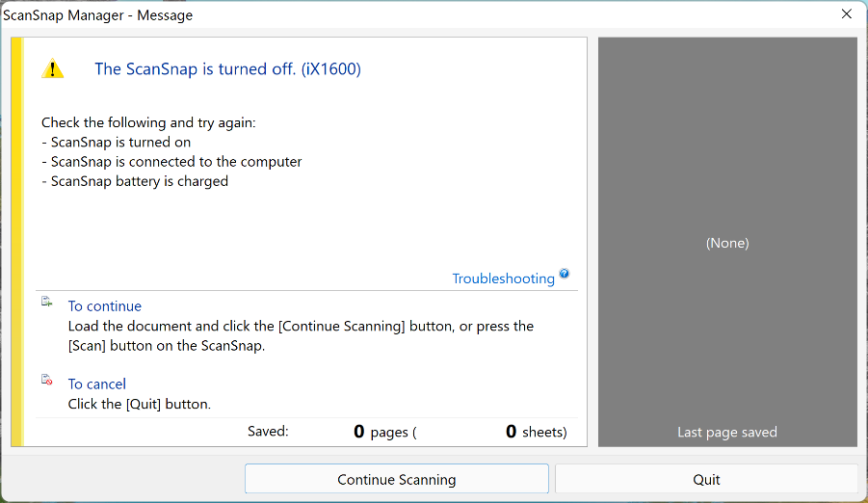Click the yellow warning triangle icon

coord(53,68)
